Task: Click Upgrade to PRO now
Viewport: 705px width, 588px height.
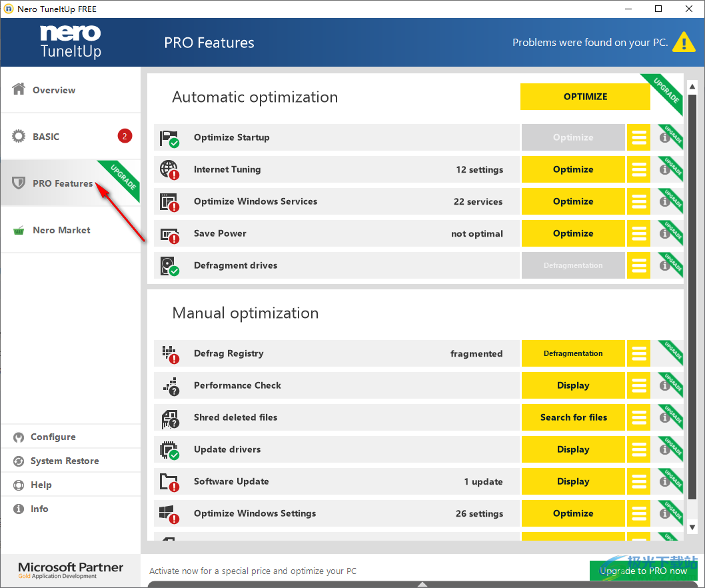Action: [x=643, y=571]
